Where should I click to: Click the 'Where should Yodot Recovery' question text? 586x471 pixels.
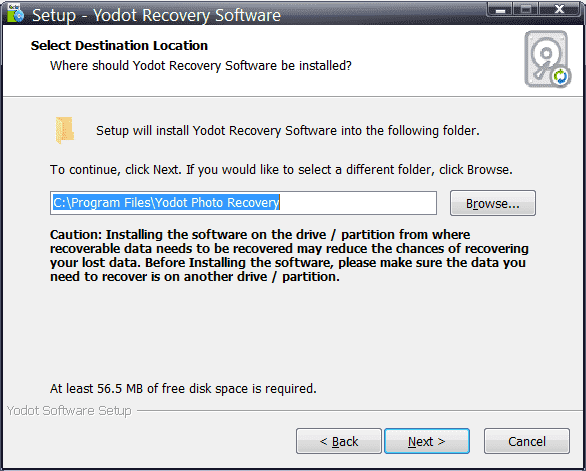(201, 66)
